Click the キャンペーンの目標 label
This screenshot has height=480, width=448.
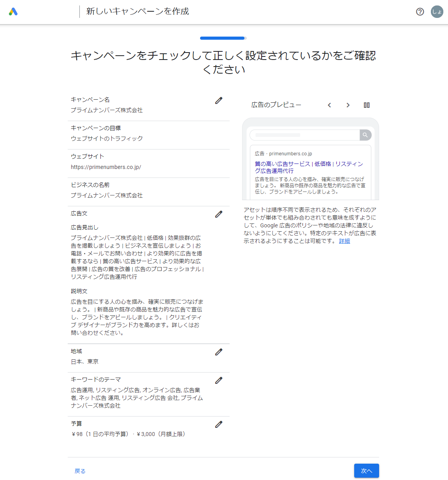click(96, 128)
